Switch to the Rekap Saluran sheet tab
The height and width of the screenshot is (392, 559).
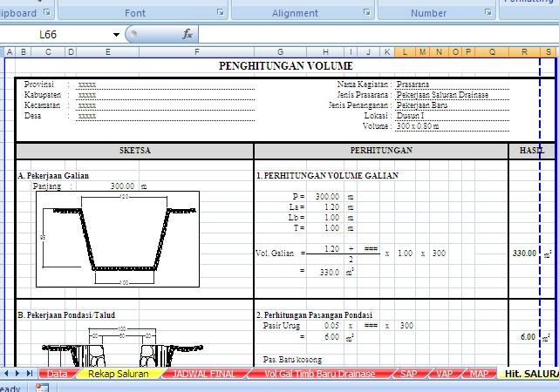click(x=119, y=374)
